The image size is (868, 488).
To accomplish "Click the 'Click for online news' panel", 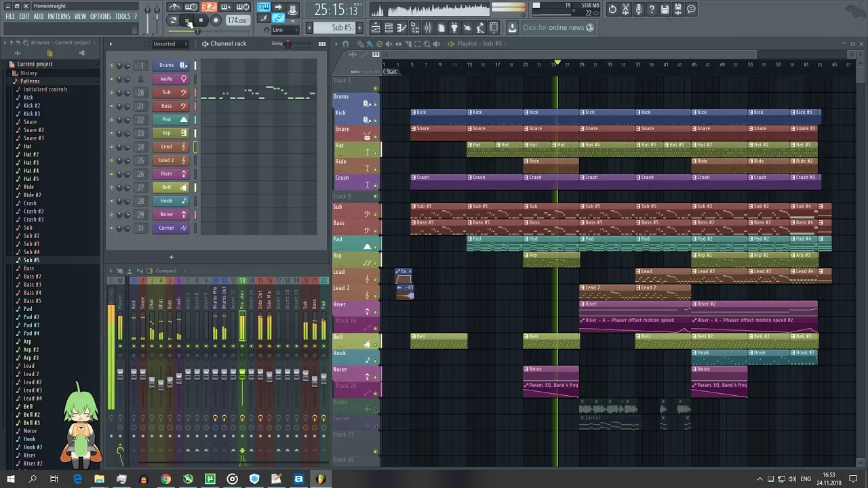I will point(557,28).
